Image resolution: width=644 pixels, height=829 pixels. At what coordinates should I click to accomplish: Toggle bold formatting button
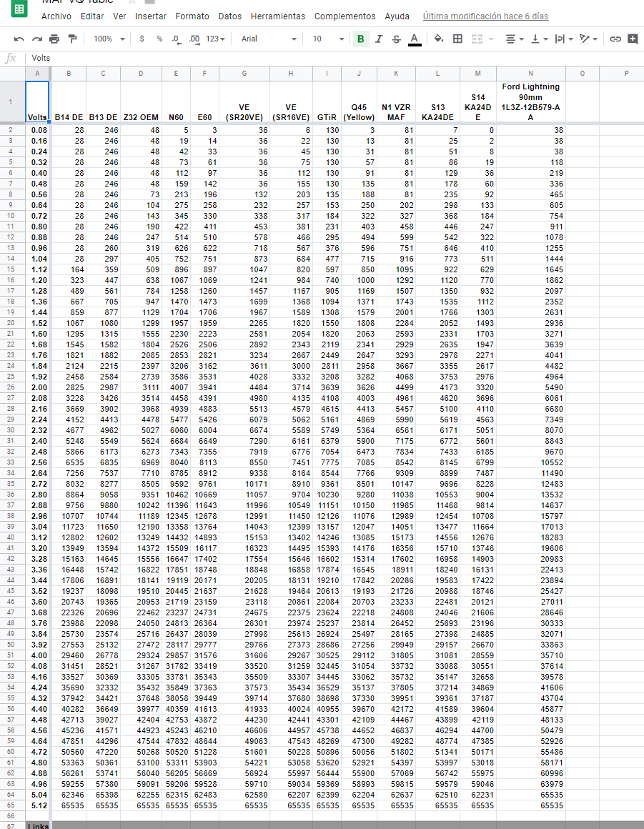click(361, 39)
